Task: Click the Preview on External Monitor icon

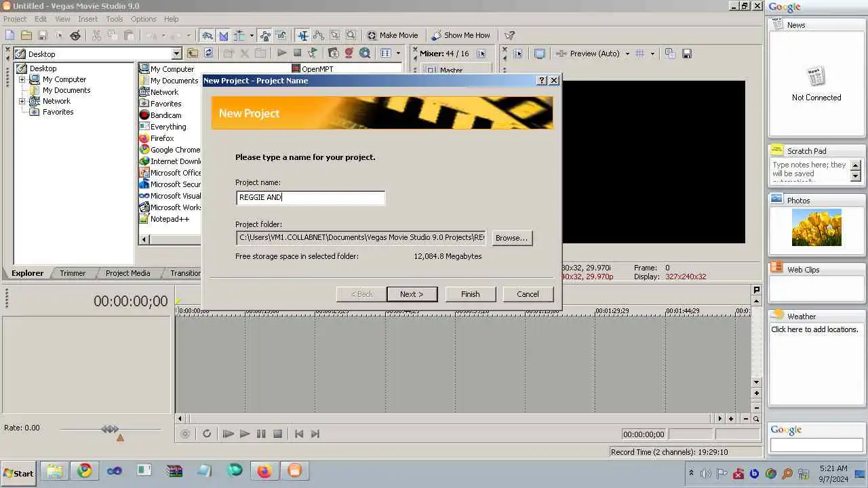Action: coord(539,54)
